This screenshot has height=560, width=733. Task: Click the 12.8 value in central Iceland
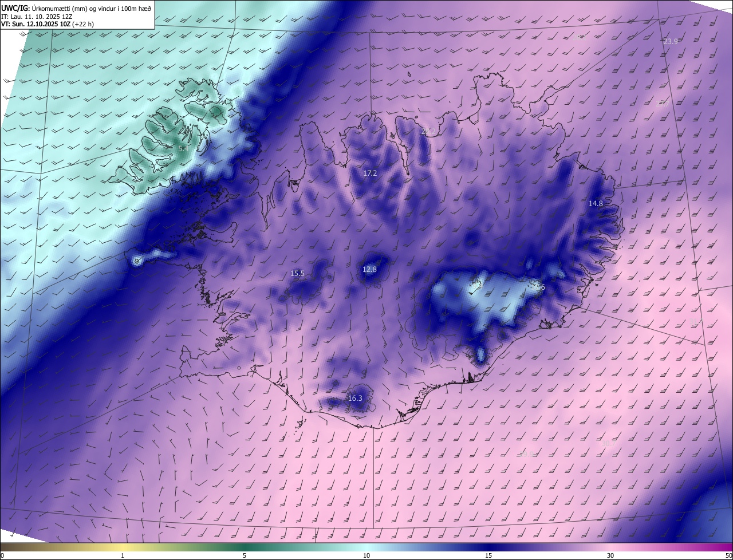(x=369, y=269)
